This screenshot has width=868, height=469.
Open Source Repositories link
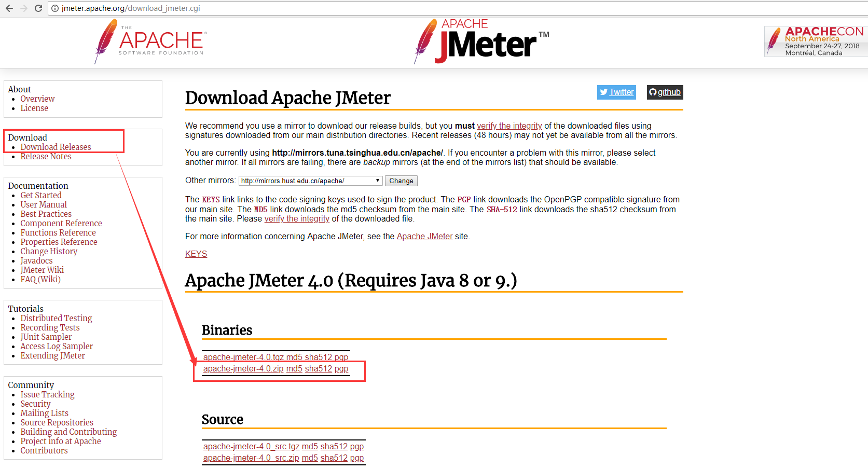(57, 422)
